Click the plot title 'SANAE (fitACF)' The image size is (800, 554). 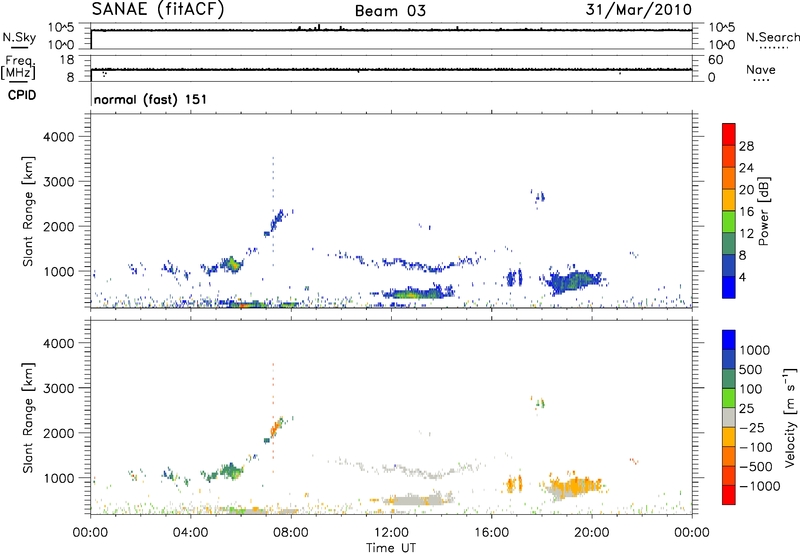[158, 9]
